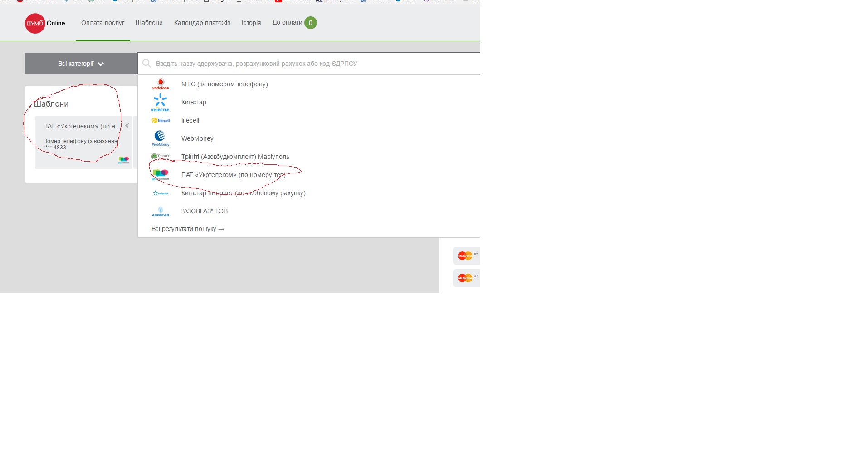Select МТС (за номером телефону)
868x453 pixels.
coord(224,84)
